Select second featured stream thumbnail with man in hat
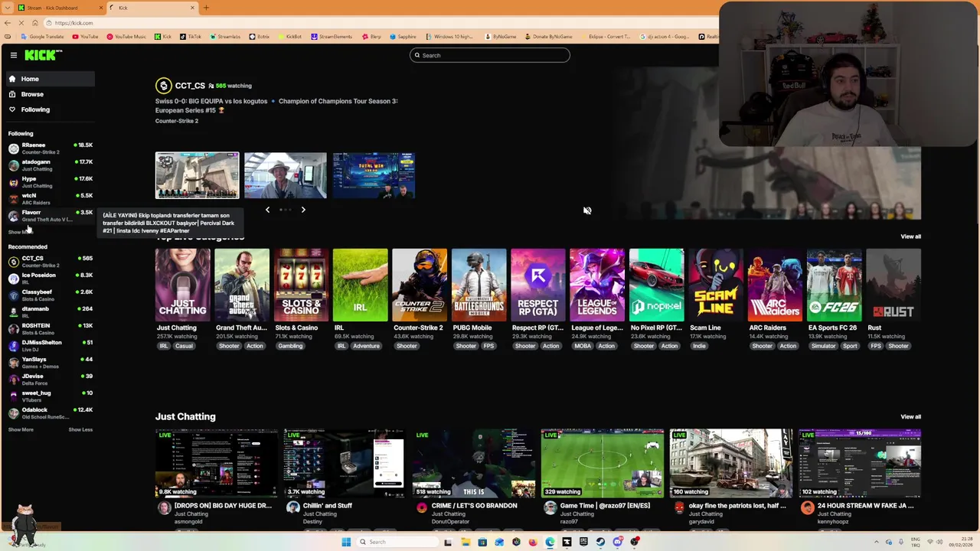Screen dimensions: 980x551 tap(285, 175)
